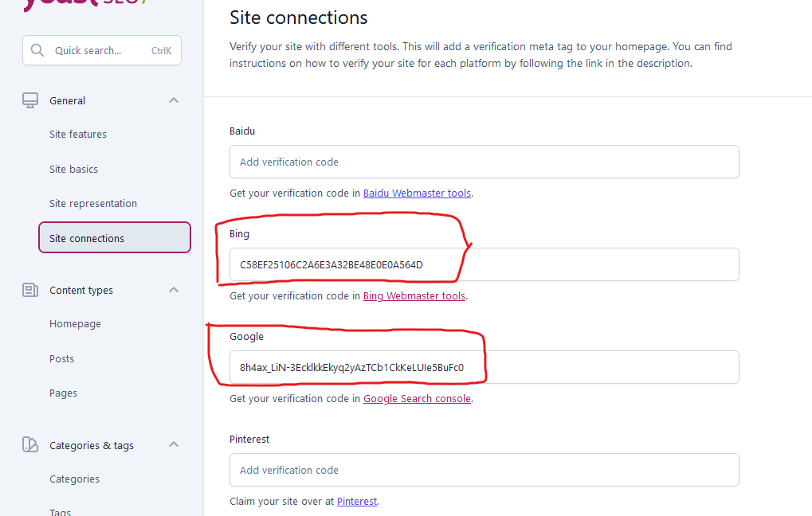Click the Baidu field label

pos(242,131)
